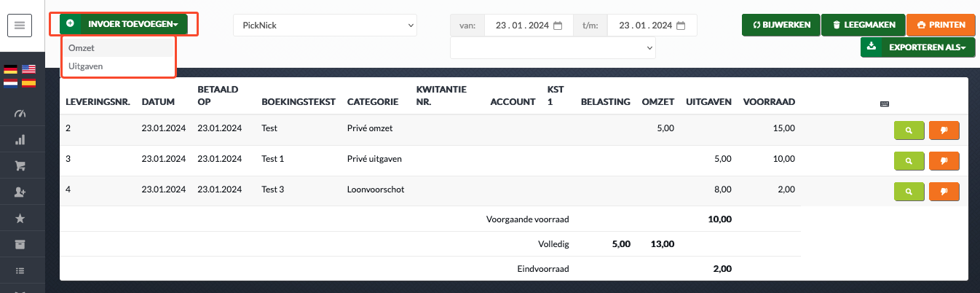Switch language to German flag
Viewport: 980px width, 293px height.
pos(10,69)
